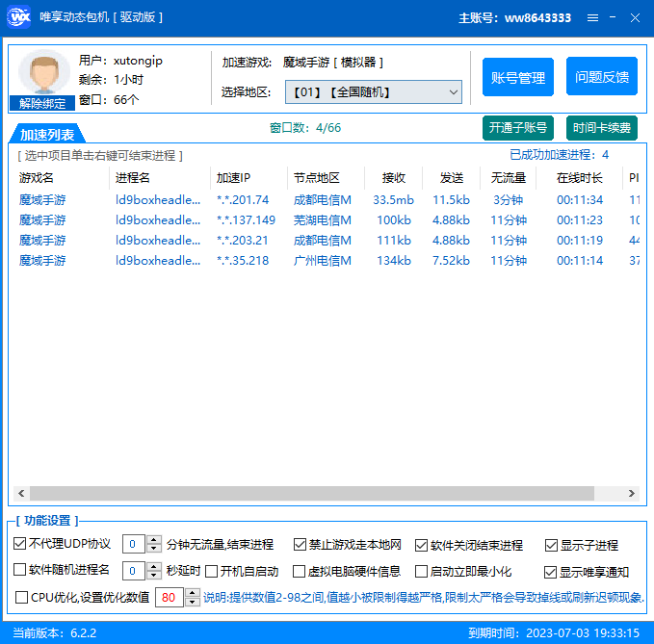
Task: Click the horizontal scrollbar thumb
Action: click(x=312, y=493)
